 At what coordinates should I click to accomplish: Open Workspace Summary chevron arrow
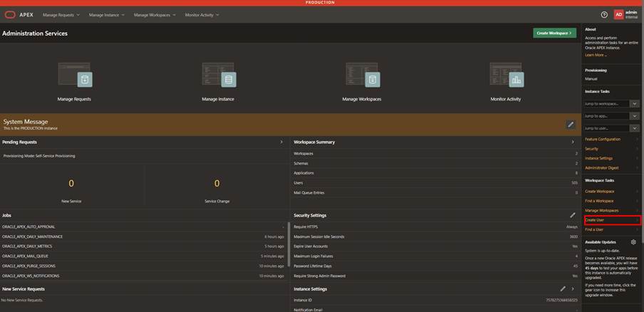[x=573, y=142]
